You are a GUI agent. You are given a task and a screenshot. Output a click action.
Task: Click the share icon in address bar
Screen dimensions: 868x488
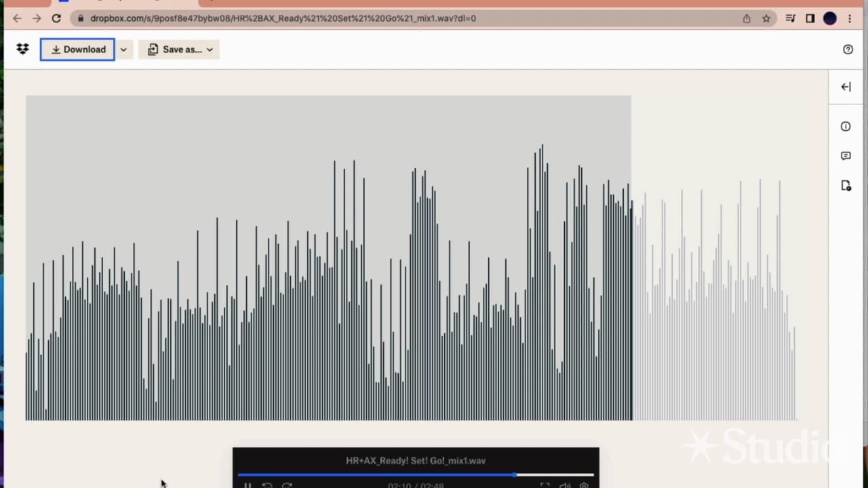pyautogui.click(x=747, y=18)
